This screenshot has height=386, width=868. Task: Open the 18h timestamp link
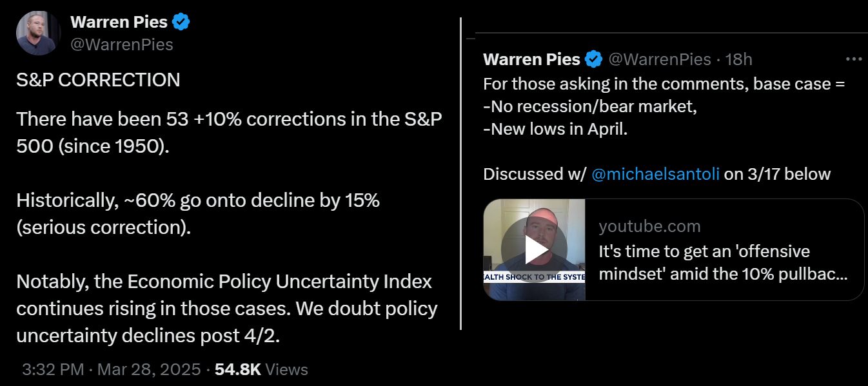[739, 60]
